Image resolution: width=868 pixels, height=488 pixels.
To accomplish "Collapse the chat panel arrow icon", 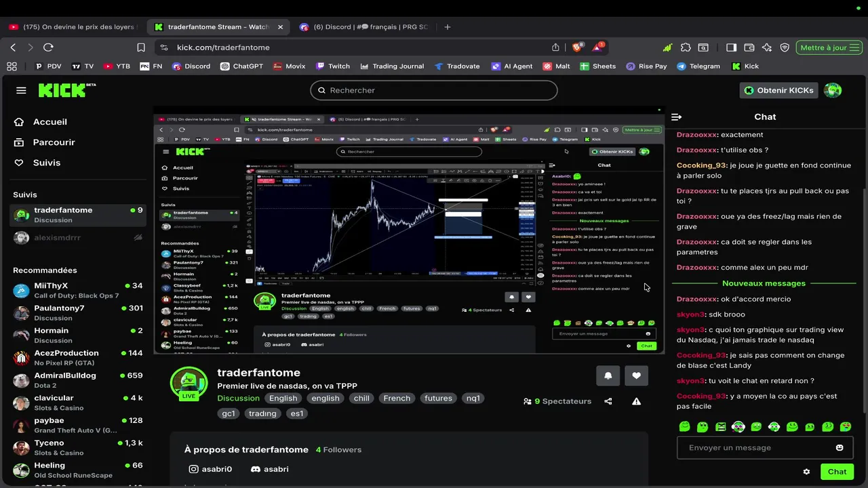I will pyautogui.click(x=676, y=117).
